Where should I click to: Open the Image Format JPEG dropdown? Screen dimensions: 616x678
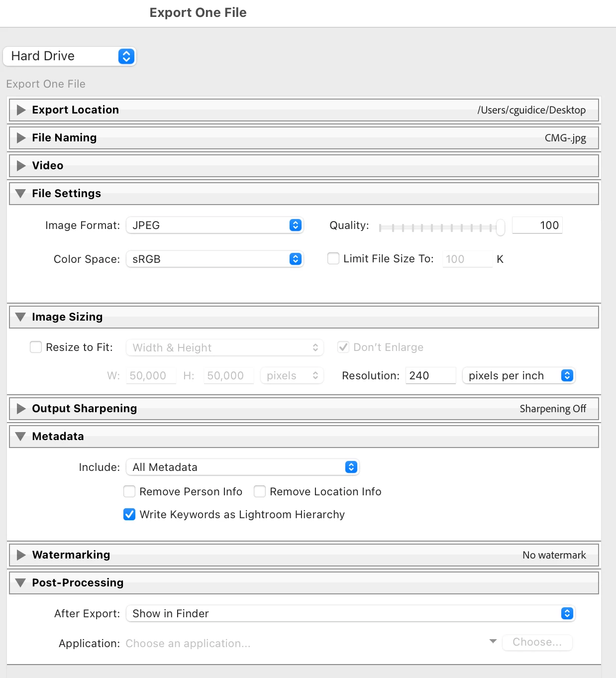(214, 226)
